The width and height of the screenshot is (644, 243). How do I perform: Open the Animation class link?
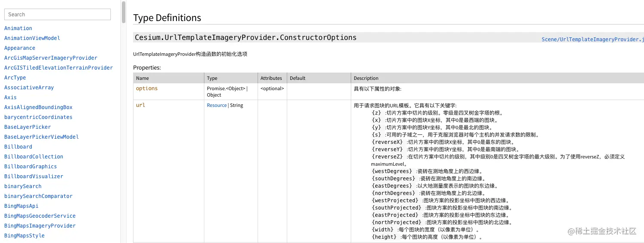pyautogui.click(x=18, y=28)
